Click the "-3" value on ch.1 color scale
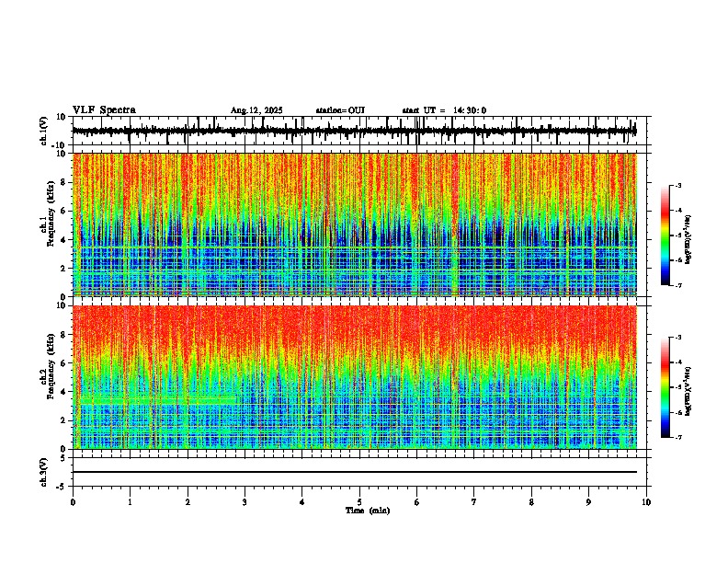This screenshot has width=728, height=563. tap(677, 185)
